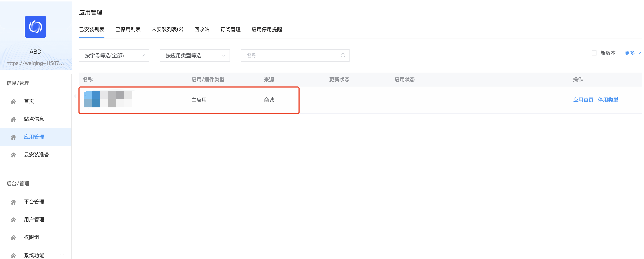
Task: Click the blurred app thumbnail in the table row
Action: point(108,99)
